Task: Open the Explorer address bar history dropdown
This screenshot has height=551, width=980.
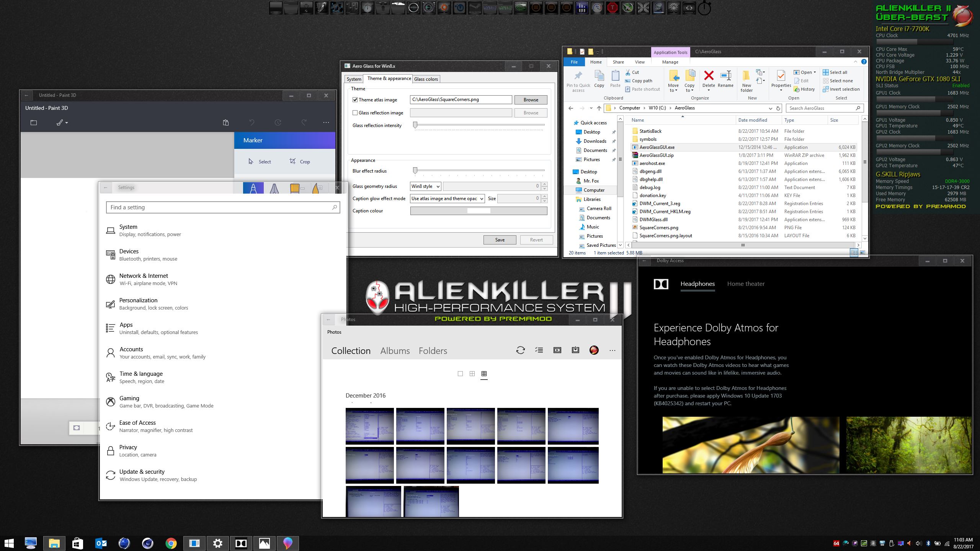Action: click(x=770, y=108)
